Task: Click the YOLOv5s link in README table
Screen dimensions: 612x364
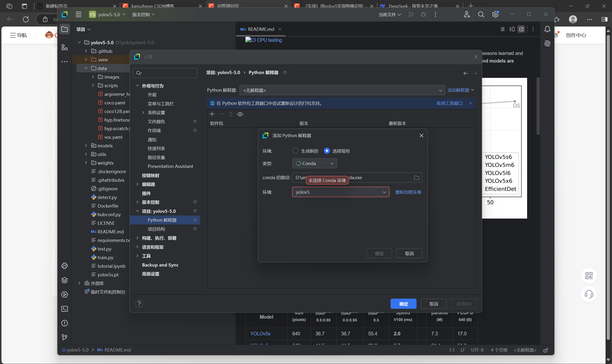Action: coord(260,334)
